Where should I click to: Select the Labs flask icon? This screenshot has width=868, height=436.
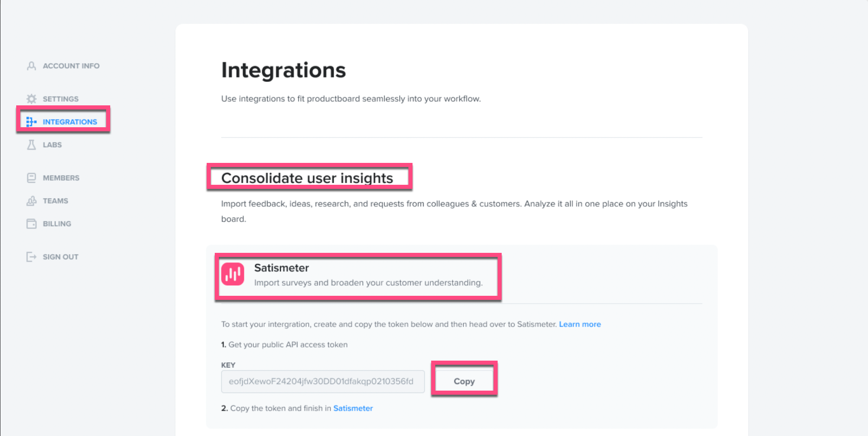pyautogui.click(x=31, y=145)
